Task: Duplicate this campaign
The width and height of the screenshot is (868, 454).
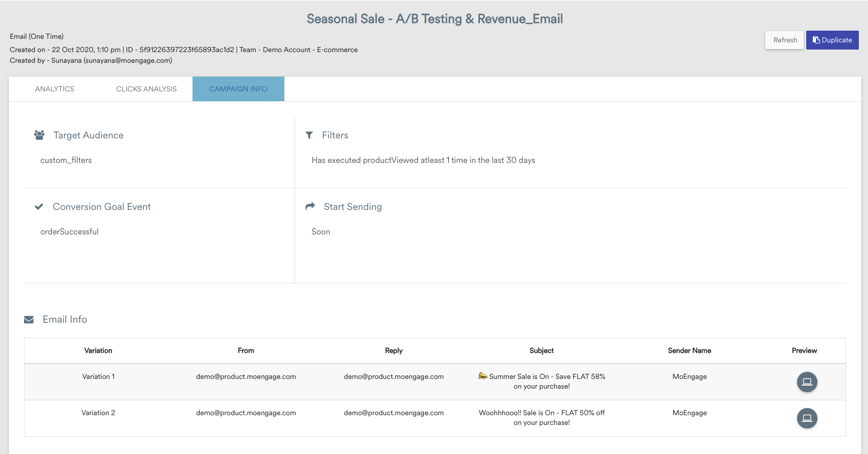Action: coord(832,40)
